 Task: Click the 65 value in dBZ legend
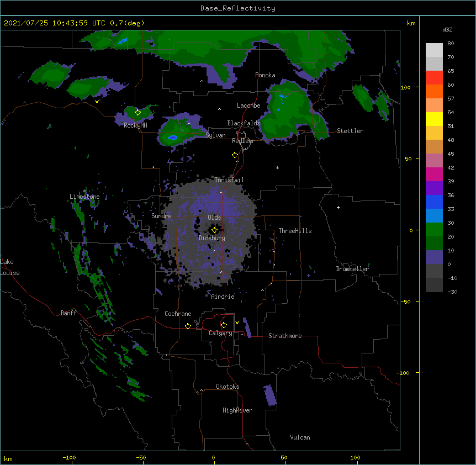coord(451,71)
